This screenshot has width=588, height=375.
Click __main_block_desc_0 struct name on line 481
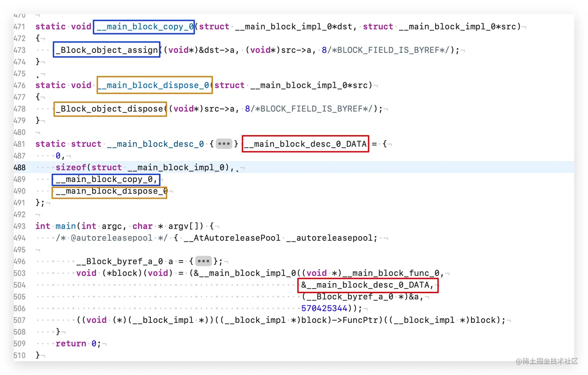156,144
